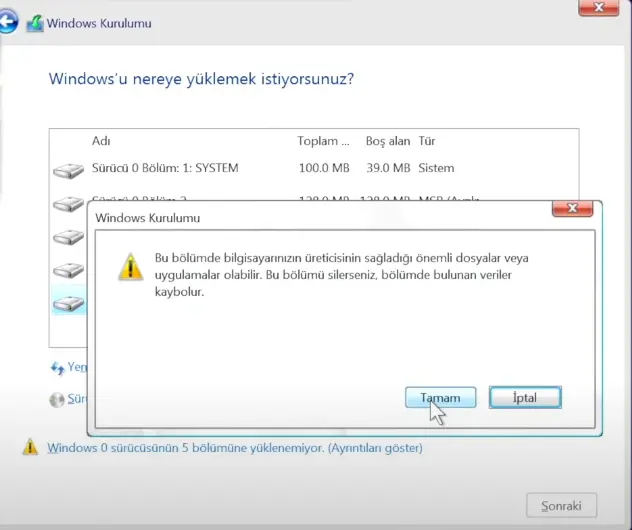The image size is (632, 530).
Task: Click the refresh arrows icon beside Yenile
Action: click(x=57, y=368)
